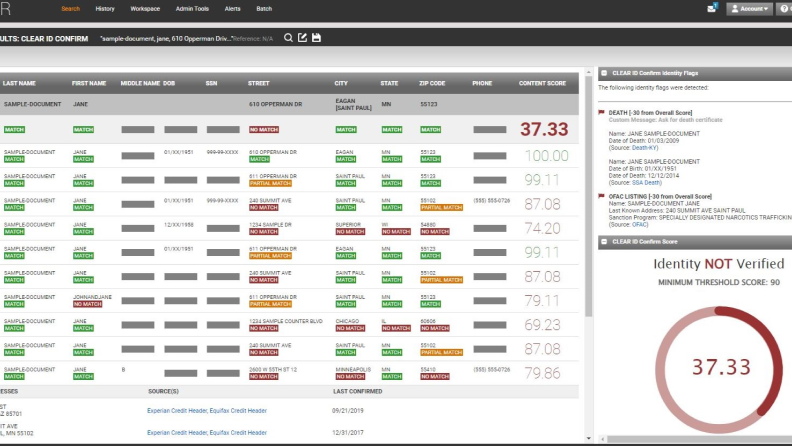Click the CONTENT SCORE column header
Viewport: 792px width, 446px height.
[x=544, y=83]
